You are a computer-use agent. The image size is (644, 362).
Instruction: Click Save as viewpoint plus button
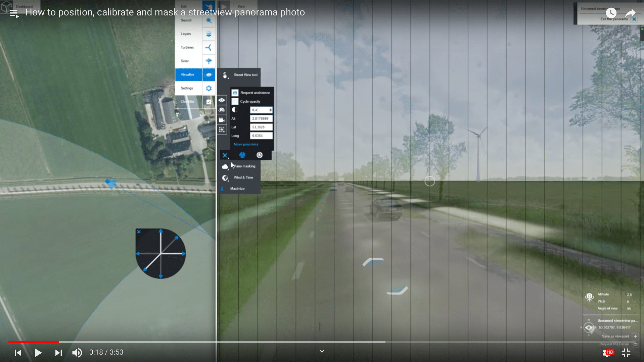635,336
